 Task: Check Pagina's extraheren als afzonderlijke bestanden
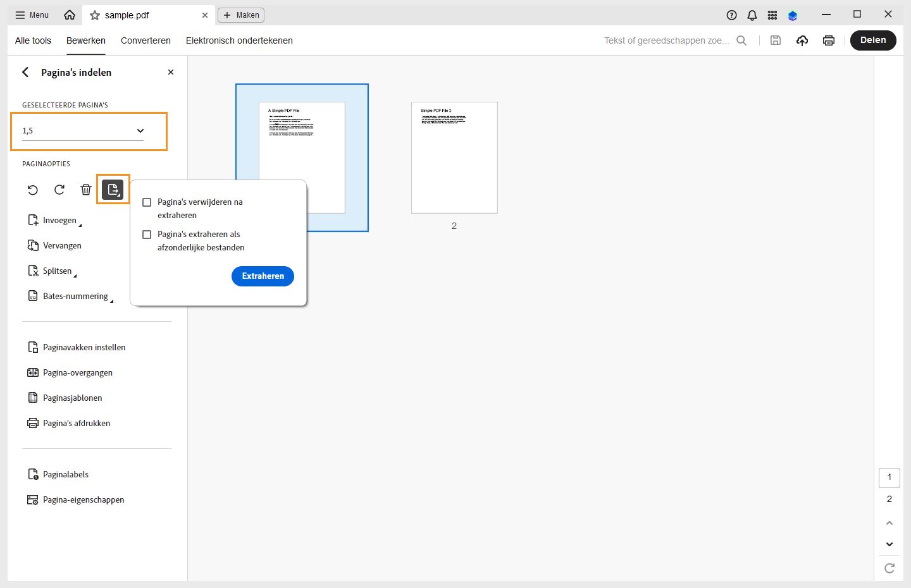pyautogui.click(x=147, y=235)
